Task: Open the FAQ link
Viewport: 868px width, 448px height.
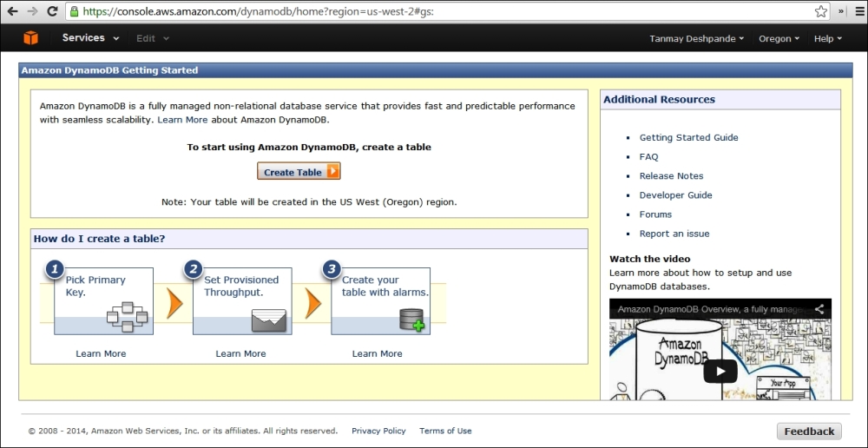Action: pyautogui.click(x=648, y=157)
